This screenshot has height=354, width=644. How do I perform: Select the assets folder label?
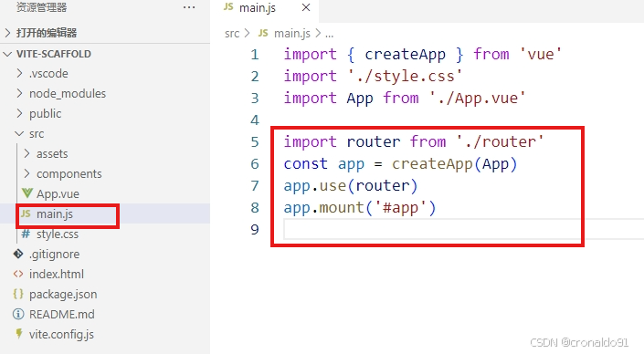coord(52,154)
